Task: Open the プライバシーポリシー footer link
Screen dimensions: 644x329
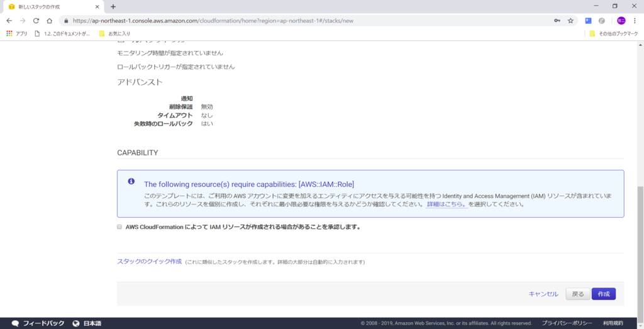Action: click(x=567, y=323)
